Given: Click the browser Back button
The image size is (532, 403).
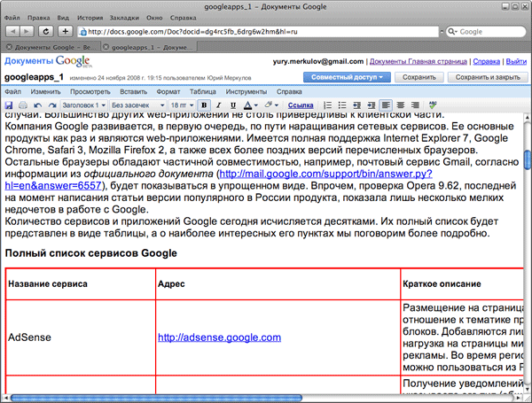Looking at the screenshot, I should point(13,32).
